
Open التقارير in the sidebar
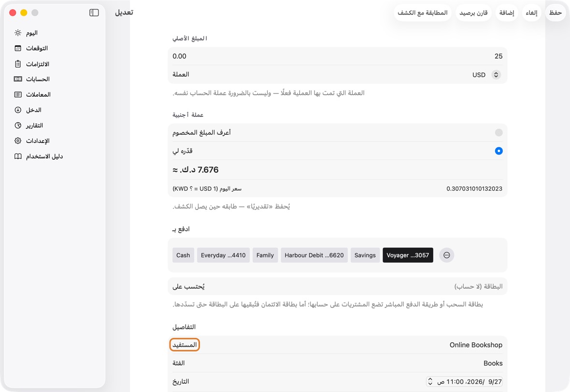point(55,126)
